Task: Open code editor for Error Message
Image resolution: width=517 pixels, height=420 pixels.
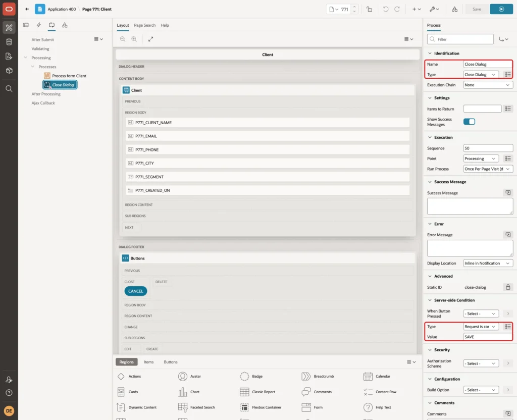Action: tap(508, 235)
